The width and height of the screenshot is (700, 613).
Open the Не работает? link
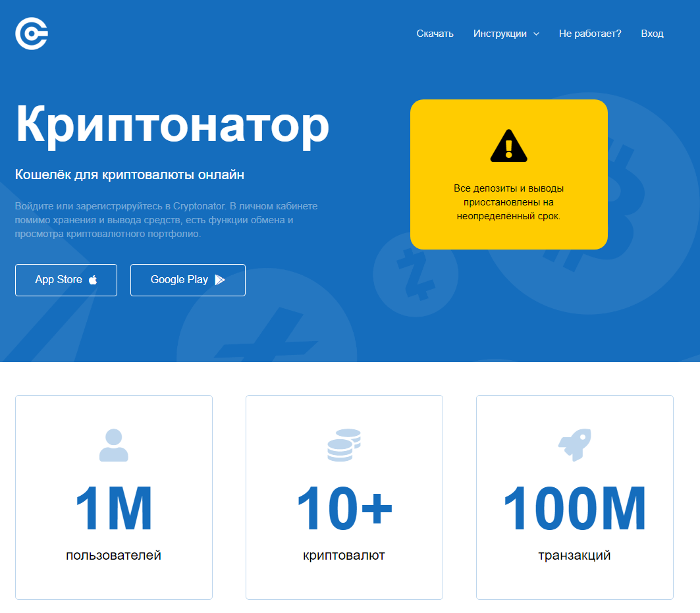point(590,34)
